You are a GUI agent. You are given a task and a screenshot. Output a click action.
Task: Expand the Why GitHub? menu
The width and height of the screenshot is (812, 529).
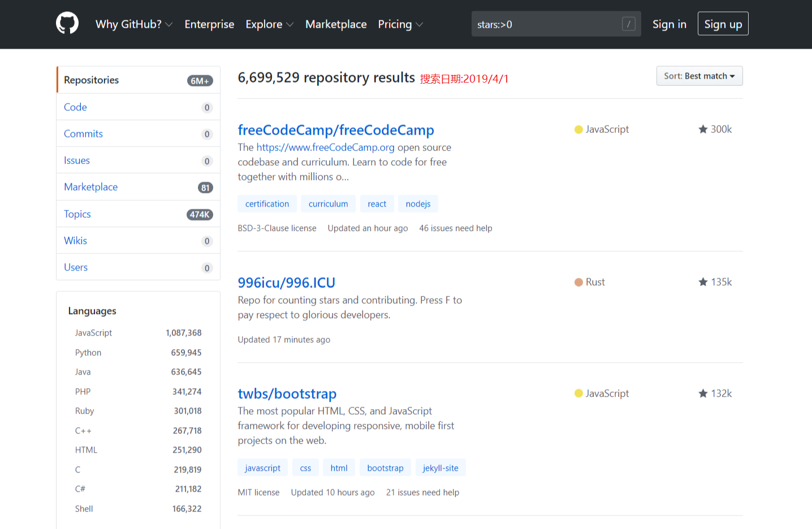[134, 24]
